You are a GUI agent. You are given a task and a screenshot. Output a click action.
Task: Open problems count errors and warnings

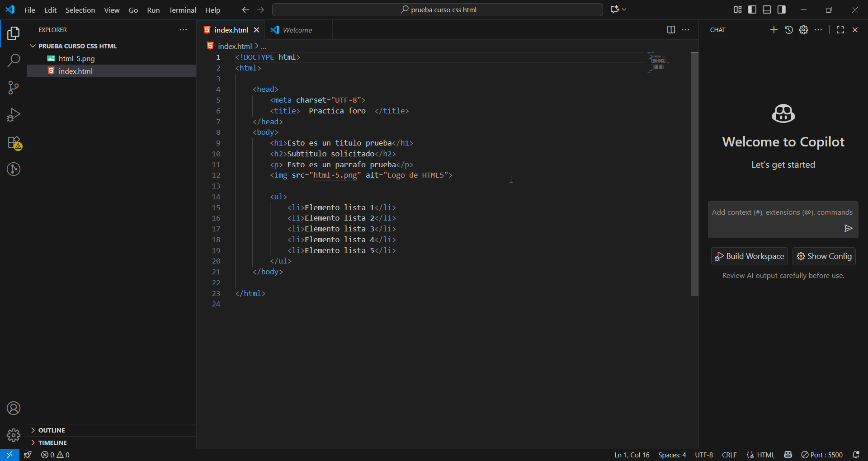(x=55, y=455)
